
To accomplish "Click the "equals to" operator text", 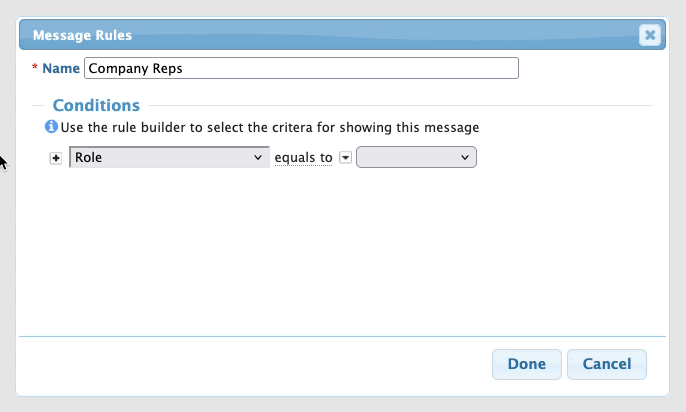I will [x=303, y=157].
